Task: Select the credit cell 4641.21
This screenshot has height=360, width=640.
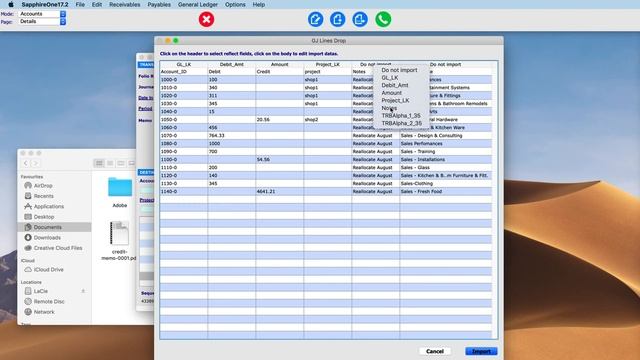Action: [x=280, y=191]
